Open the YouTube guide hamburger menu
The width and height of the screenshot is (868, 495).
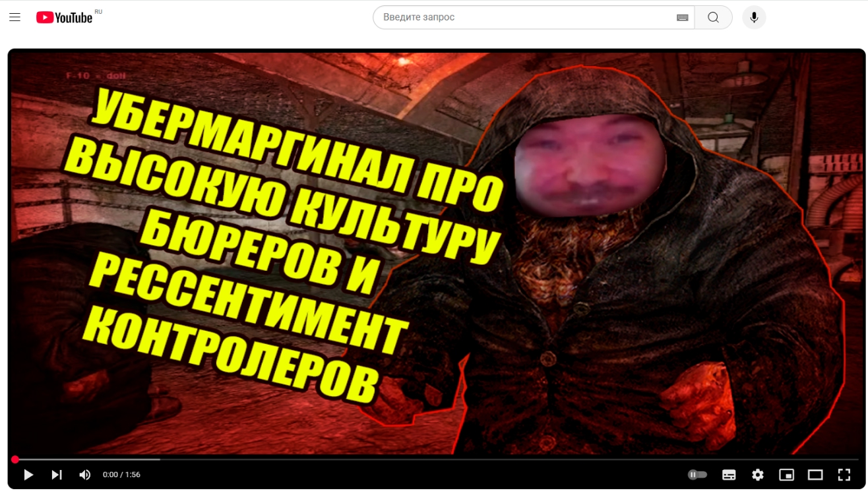click(15, 18)
